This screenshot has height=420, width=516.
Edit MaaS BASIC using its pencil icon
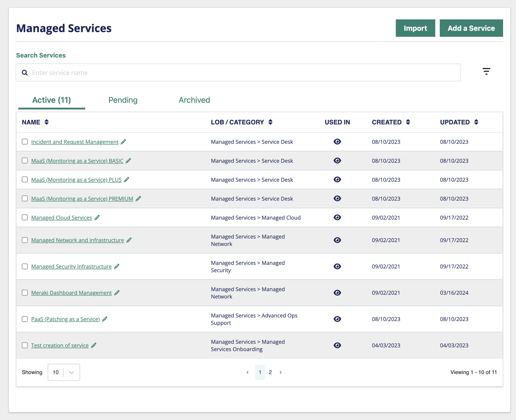coord(128,161)
